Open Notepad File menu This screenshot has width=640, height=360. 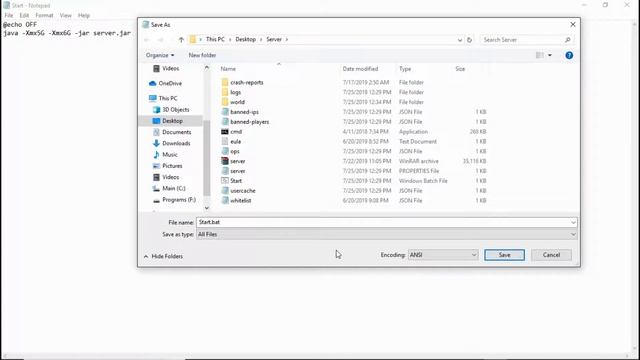click(x=9, y=16)
